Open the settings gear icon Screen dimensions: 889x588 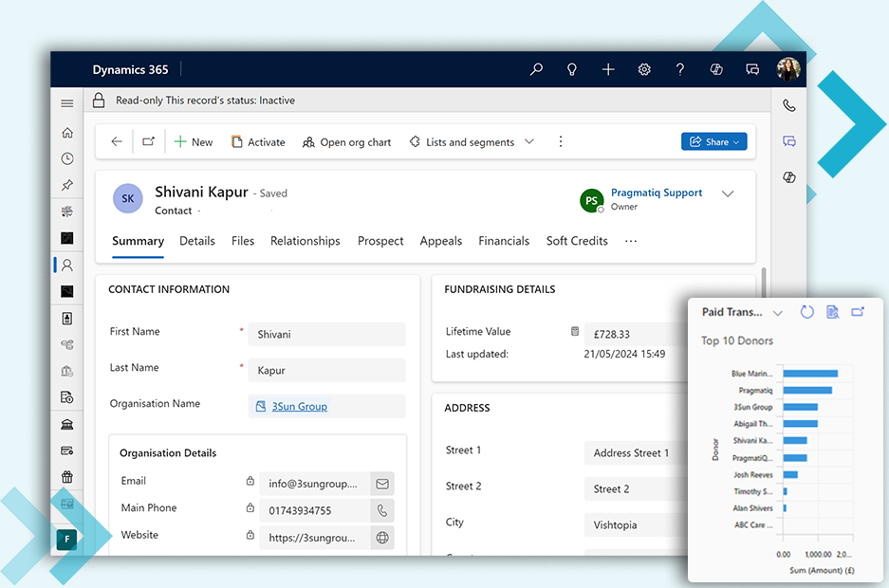point(644,69)
